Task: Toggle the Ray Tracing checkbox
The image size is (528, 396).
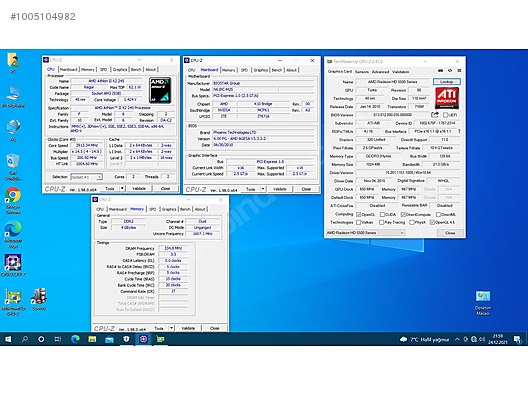Action: (381, 222)
